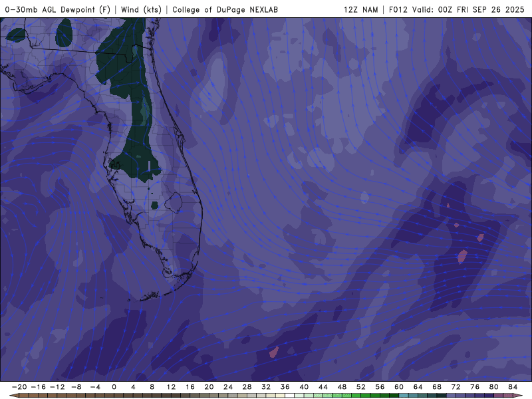Click the purple swatch below 72

coord(461,396)
